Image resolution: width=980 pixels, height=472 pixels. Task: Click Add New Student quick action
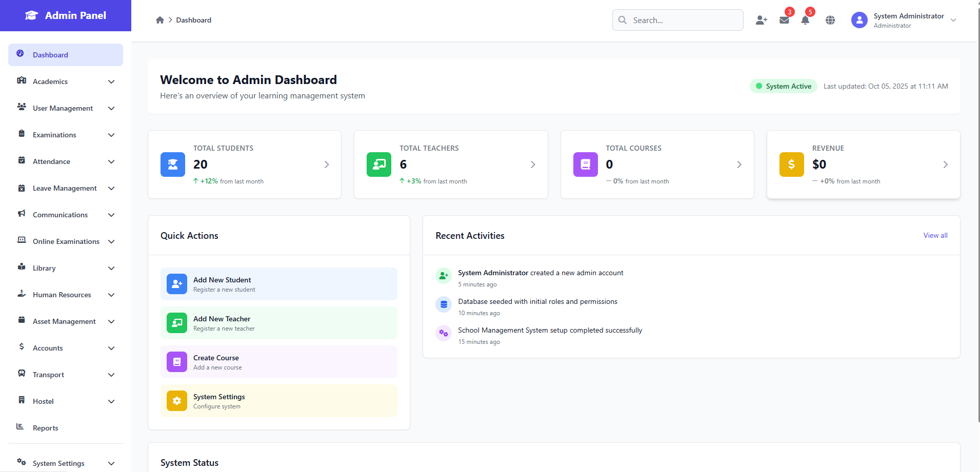(278, 284)
